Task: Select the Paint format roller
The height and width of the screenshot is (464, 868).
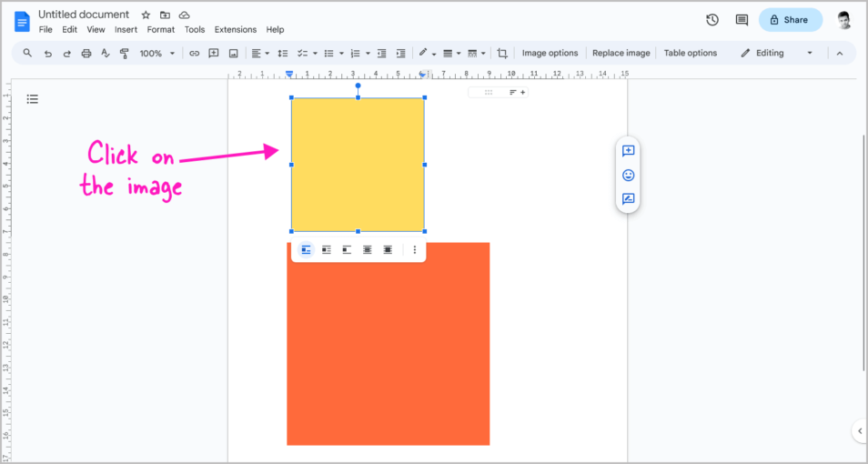Action: pos(124,54)
